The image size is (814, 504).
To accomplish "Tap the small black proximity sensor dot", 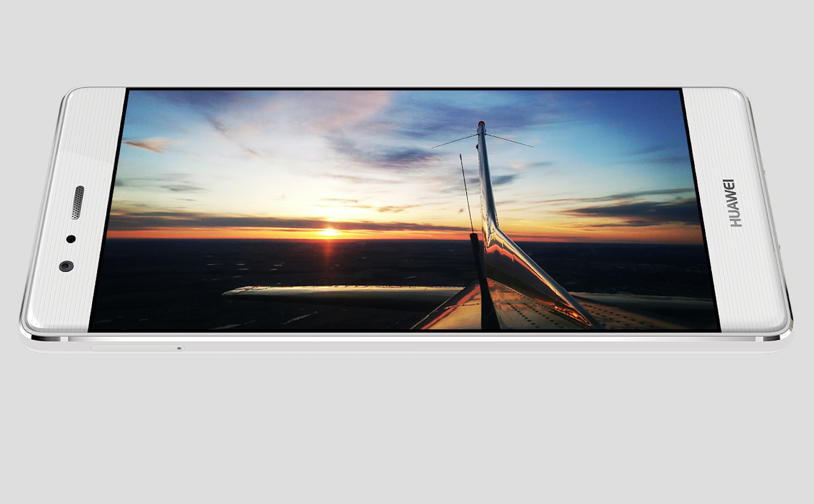I will tap(71, 239).
